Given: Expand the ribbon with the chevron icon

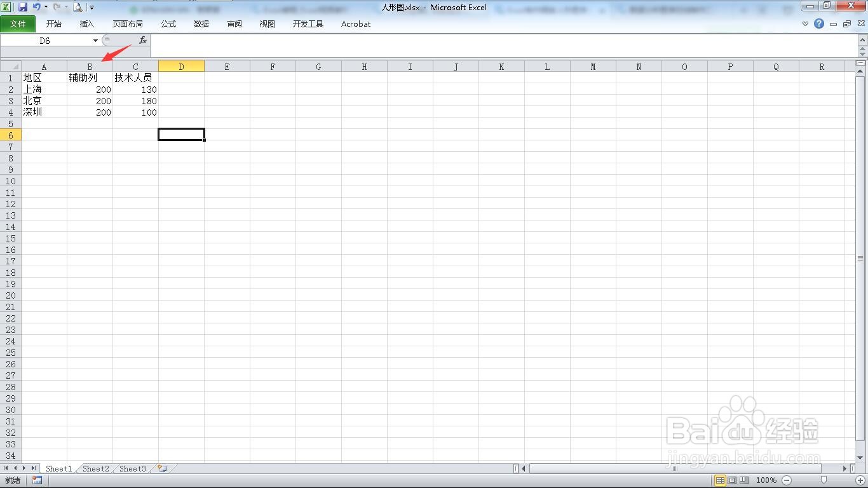Looking at the screenshot, I should (x=805, y=24).
